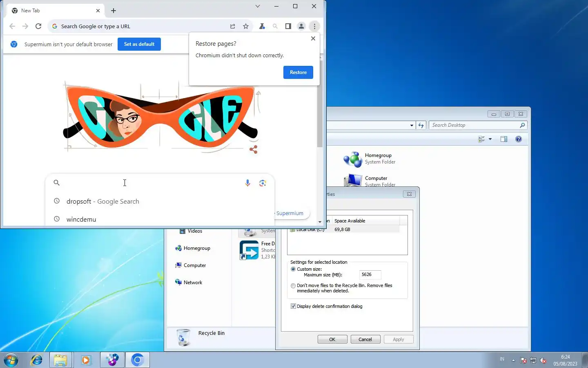
Task: Toggle Display delete confirmation dialog checkbox
Action: (293, 306)
